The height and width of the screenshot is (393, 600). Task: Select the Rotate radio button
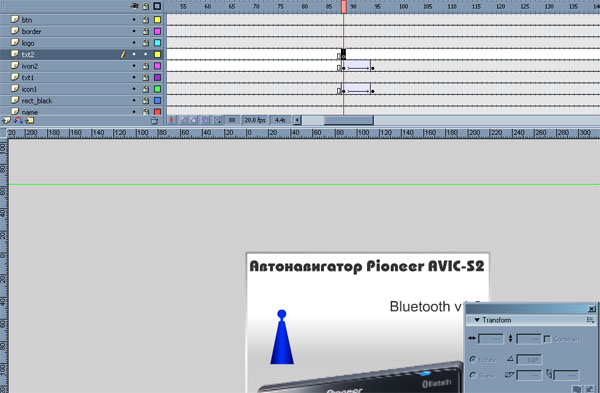[473, 359]
